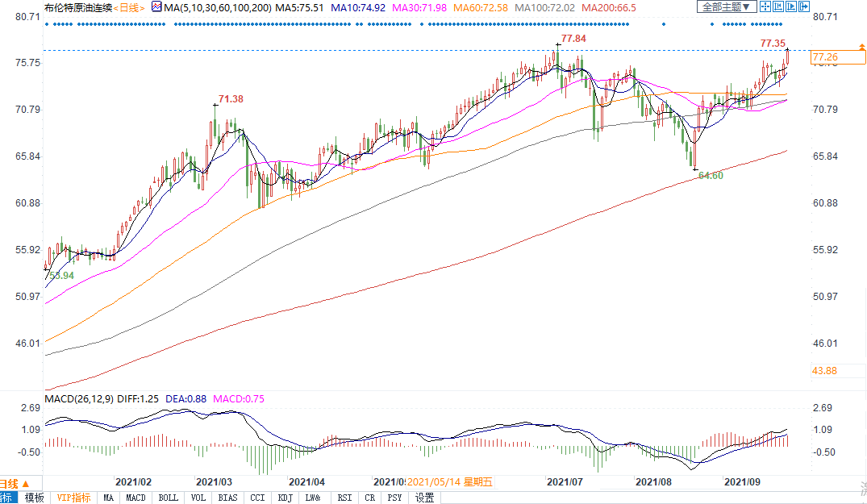Select the BIAS indicator
Image resolution: width=867 pixels, height=504 pixels.
point(228,498)
